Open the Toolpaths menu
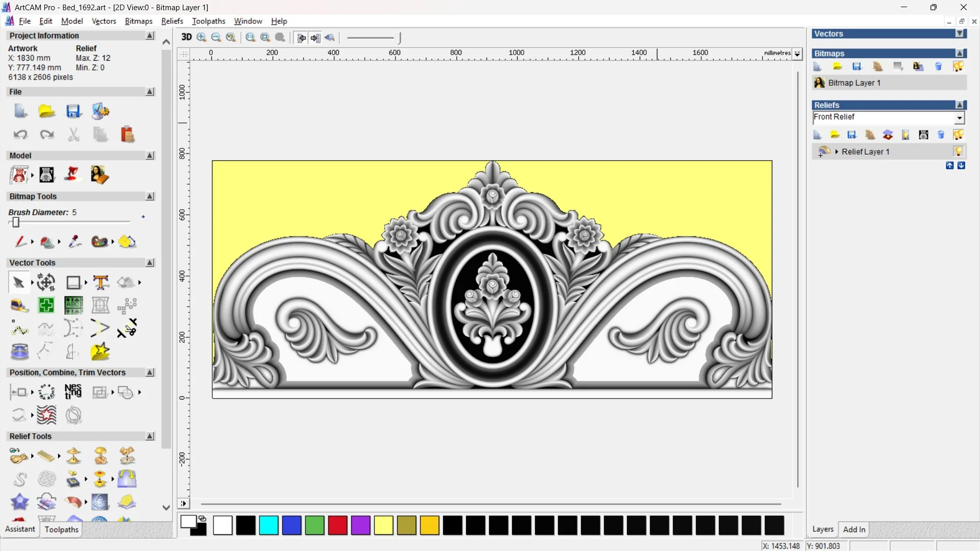 (x=208, y=21)
